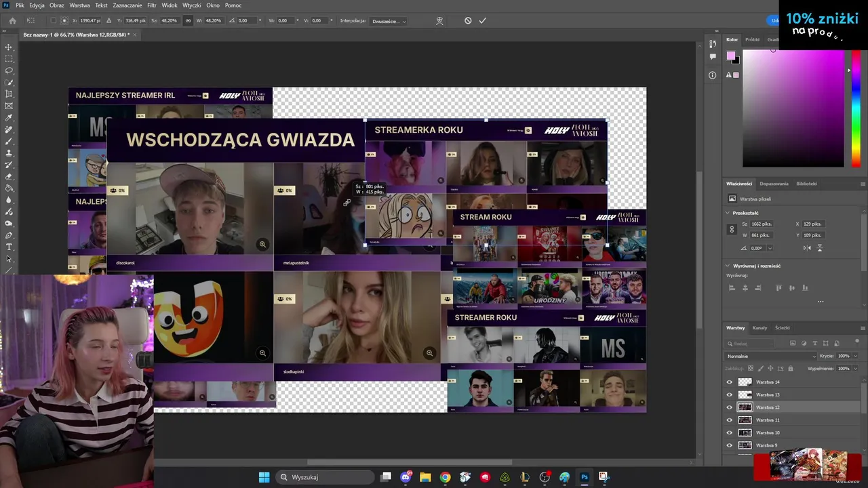
Task: Select the Brush tool
Action: pyautogui.click(x=9, y=141)
